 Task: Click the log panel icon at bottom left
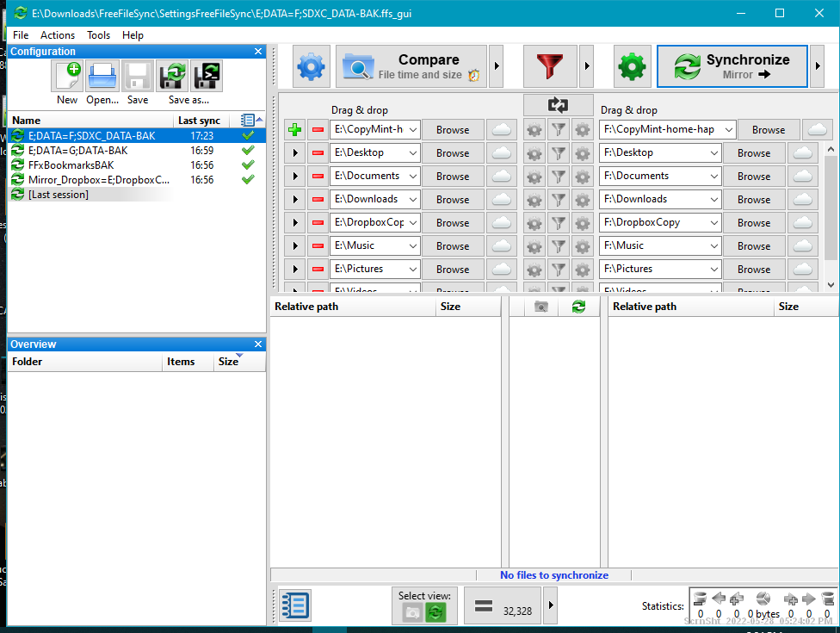tap(294, 605)
